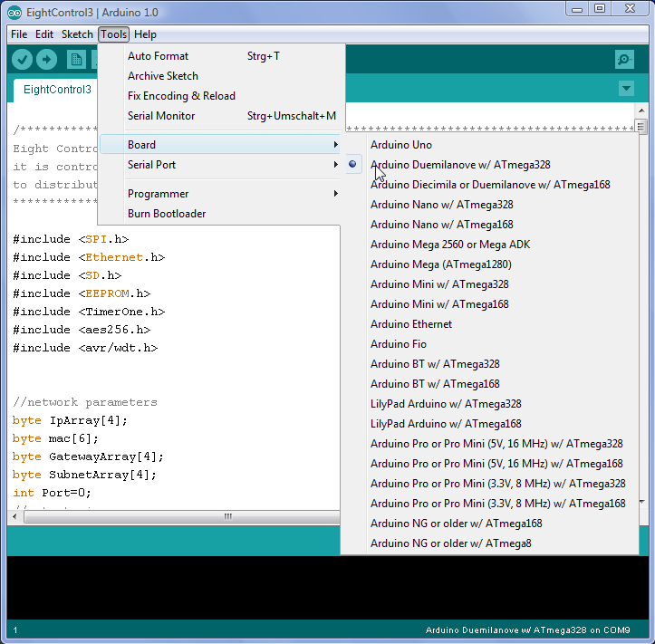Click the '#include <SPI.h>' code line
Viewport: 655px width, 644px height.
71,239
